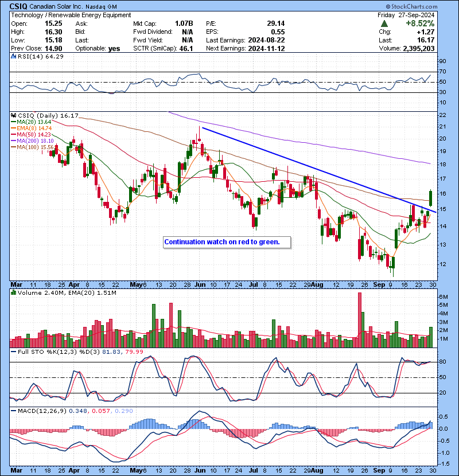This screenshot has height=476, width=459.
Task: Click the Next Earnings 2024-11-12 date
Action: [266, 49]
